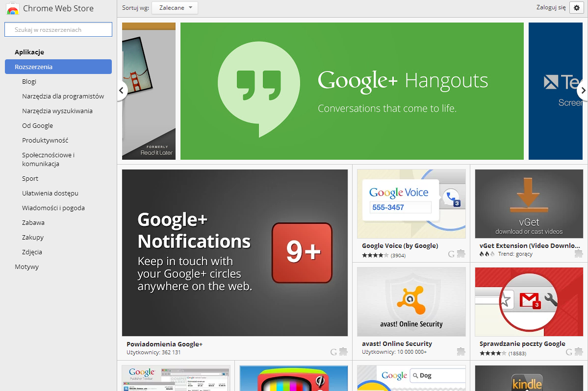Open the Google Publisher Toolbar thumbnail
The height and width of the screenshot is (391, 588).
coord(176,378)
